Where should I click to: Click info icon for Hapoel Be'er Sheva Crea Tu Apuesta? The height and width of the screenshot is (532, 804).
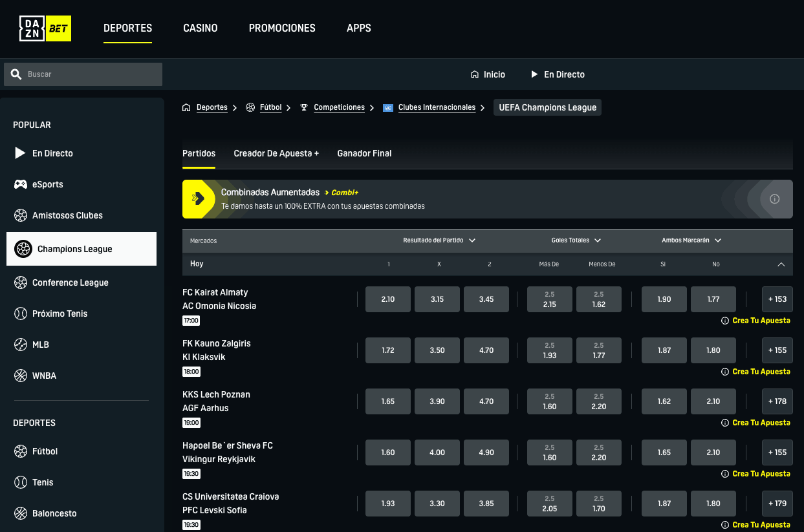pos(725,474)
